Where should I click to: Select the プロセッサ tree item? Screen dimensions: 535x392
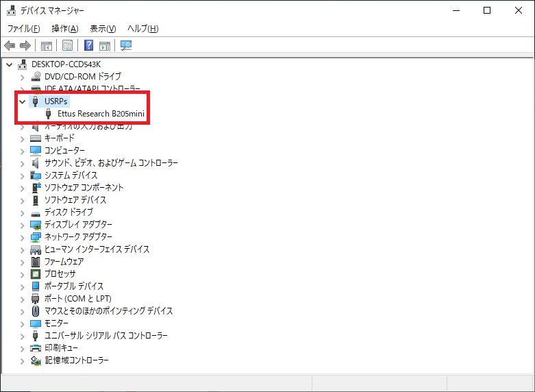click(x=60, y=274)
